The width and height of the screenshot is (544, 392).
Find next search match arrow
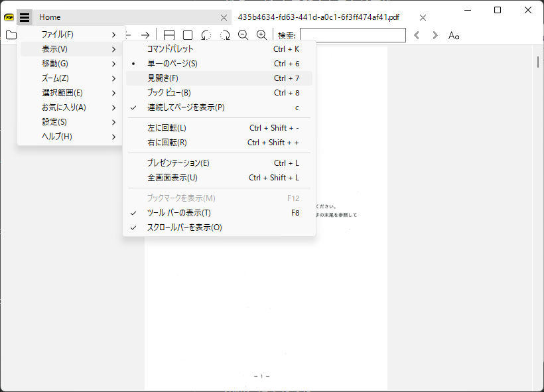click(x=435, y=35)
